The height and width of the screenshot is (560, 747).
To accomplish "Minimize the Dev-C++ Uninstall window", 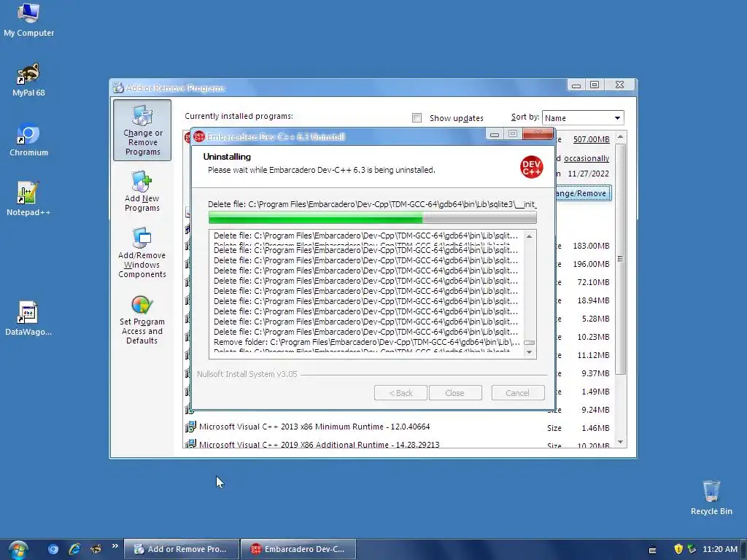I will [x=495, y=135].
